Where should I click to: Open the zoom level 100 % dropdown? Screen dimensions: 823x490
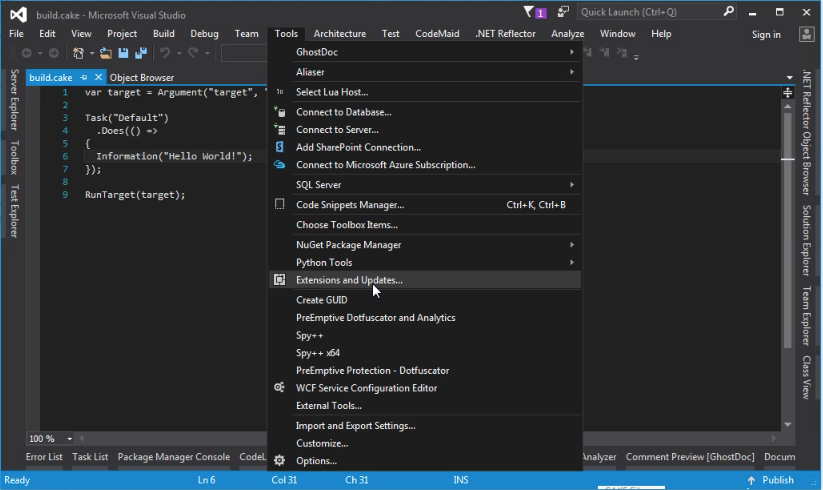point(69,439)
